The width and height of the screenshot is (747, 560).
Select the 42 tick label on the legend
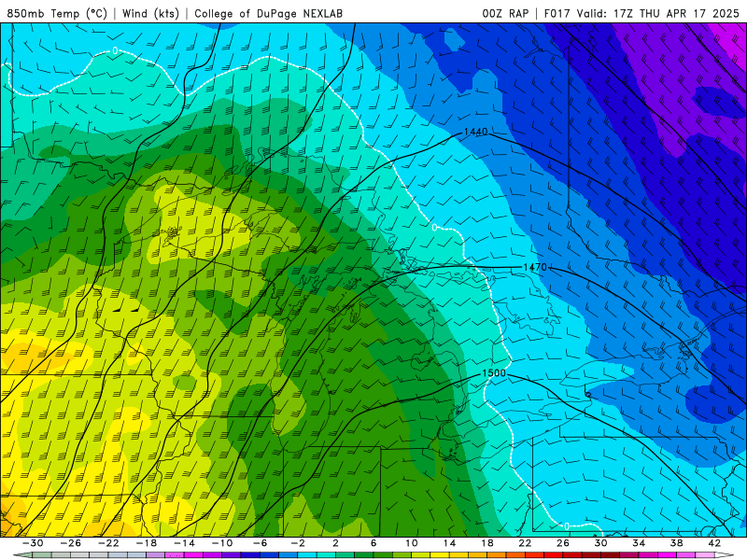[714, 543]
